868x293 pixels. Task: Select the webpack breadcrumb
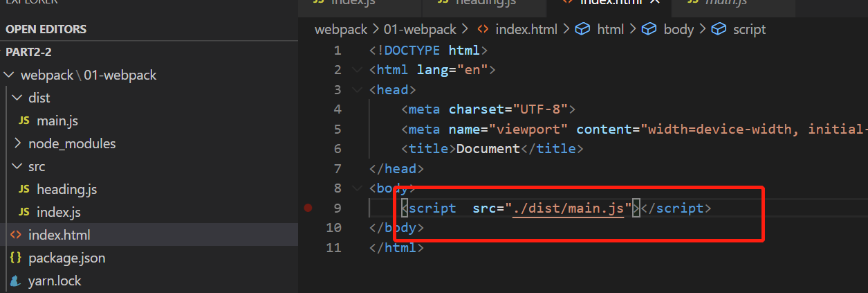point(342,29)
